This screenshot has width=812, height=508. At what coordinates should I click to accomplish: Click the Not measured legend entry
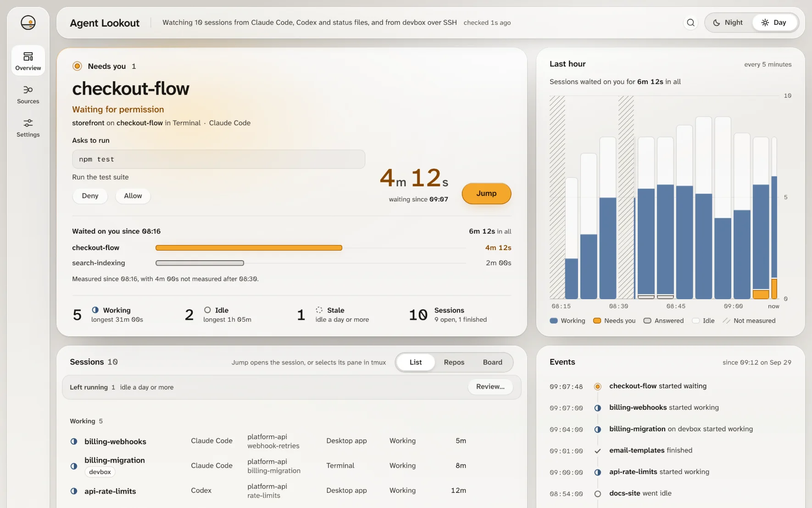pos(749,321)
